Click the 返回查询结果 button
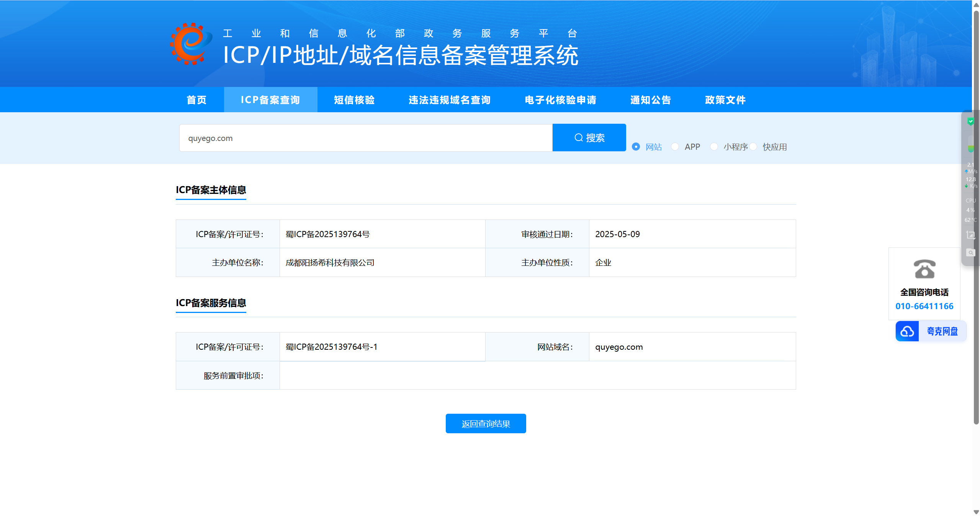 click(486, 424)
